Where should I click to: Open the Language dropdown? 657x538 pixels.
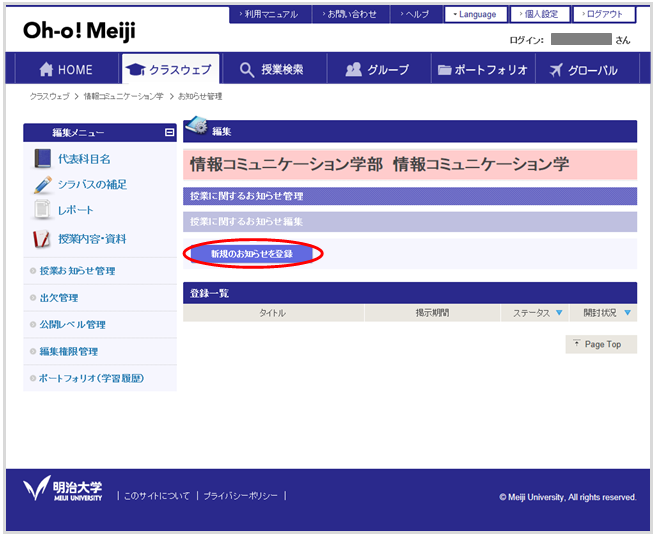point(476,14)
